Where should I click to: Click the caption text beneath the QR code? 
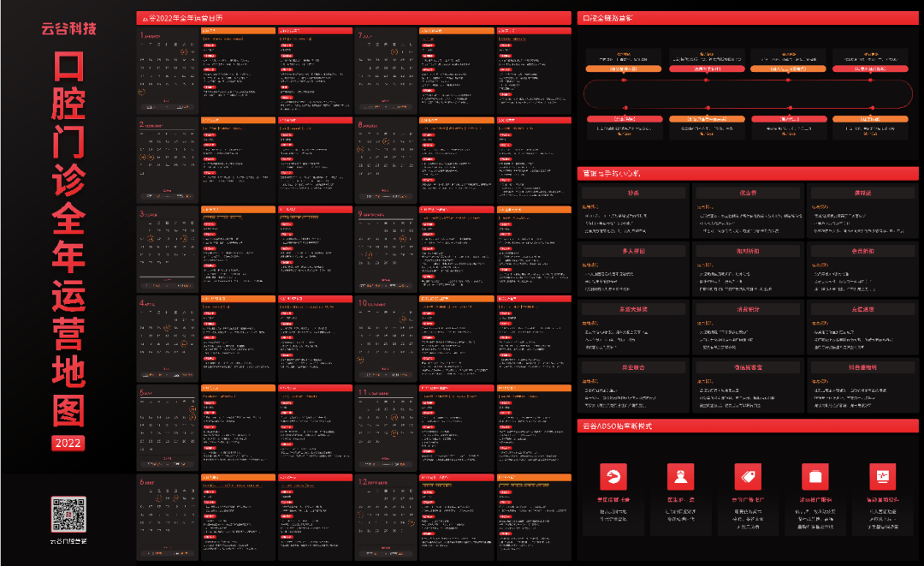point(68,540)
